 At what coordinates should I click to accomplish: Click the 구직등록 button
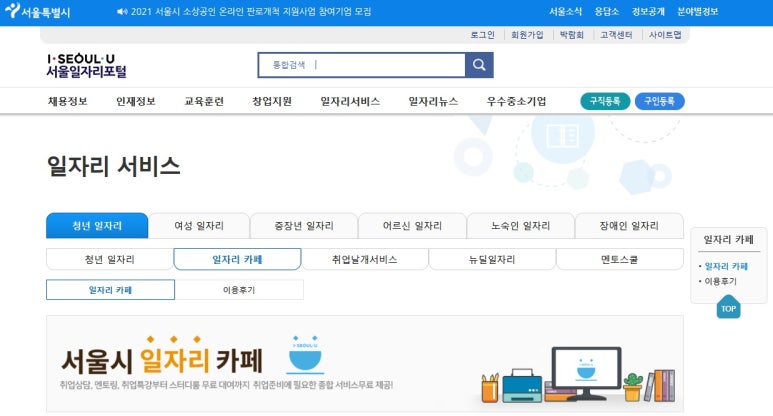[605, 101]
